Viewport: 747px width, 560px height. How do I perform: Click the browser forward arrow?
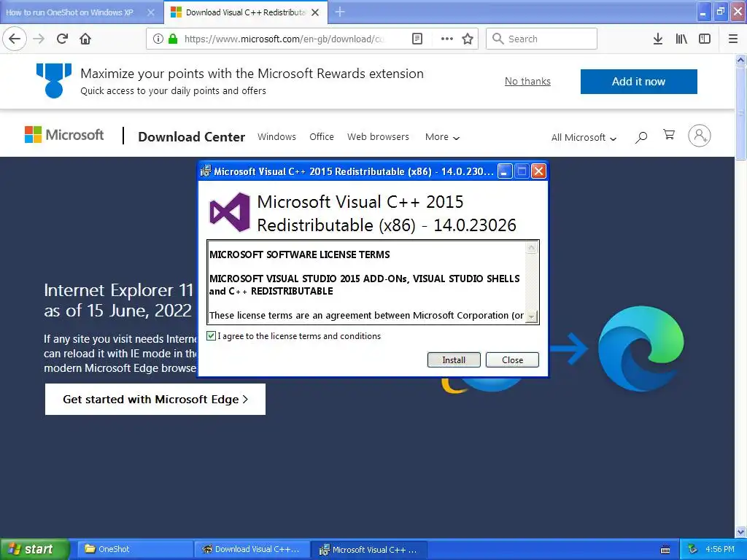click(39, 39)
